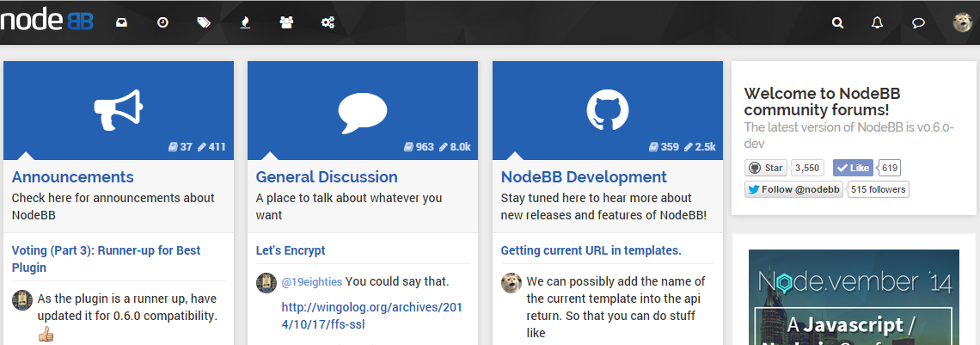Viewport: 980px width, 345px height.
Task: Open the notifications bell
Action: point(877,23)
